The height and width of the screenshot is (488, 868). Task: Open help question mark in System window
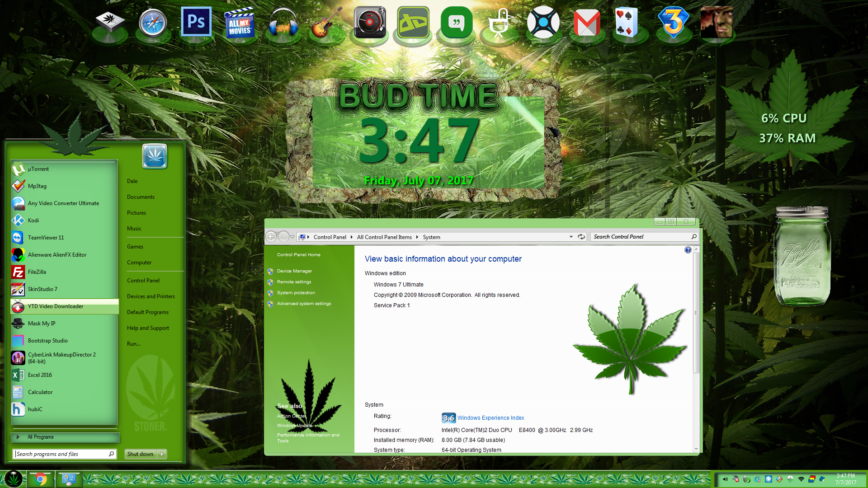(x=688, y=250)
